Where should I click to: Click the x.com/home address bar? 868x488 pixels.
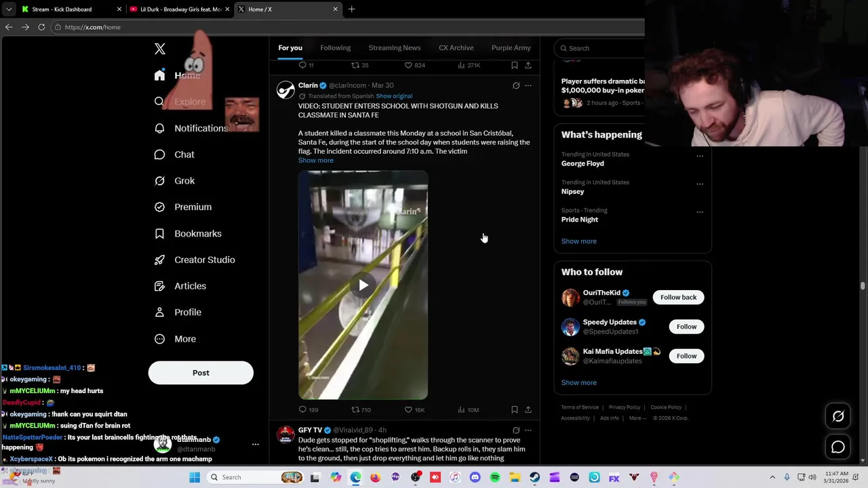coord(346,27)
